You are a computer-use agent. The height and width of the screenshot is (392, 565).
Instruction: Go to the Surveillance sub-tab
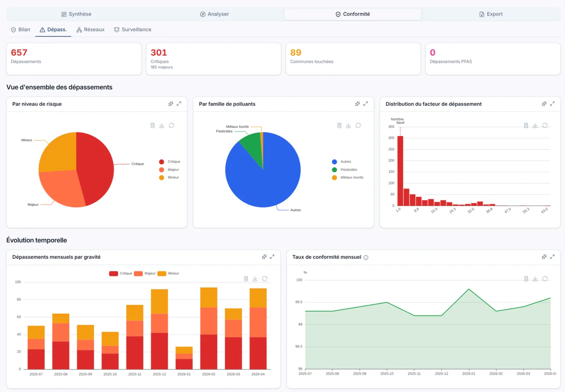click(x=132, y=29)
